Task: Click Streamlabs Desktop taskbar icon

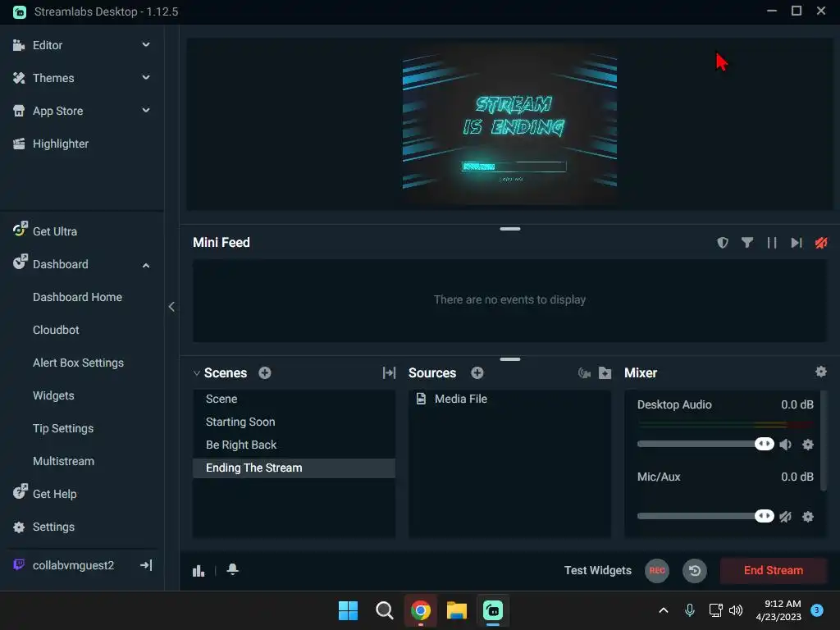Action: click(493, 610)
